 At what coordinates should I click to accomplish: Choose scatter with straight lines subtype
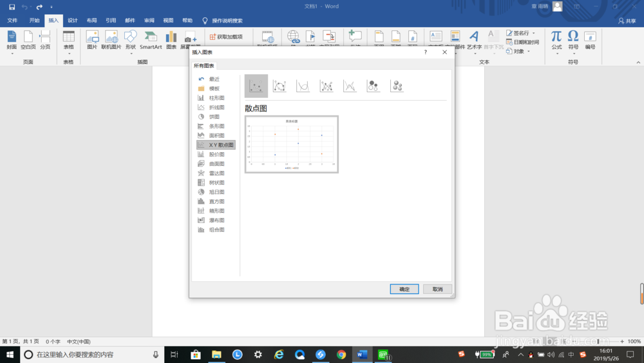pos(350,86)
